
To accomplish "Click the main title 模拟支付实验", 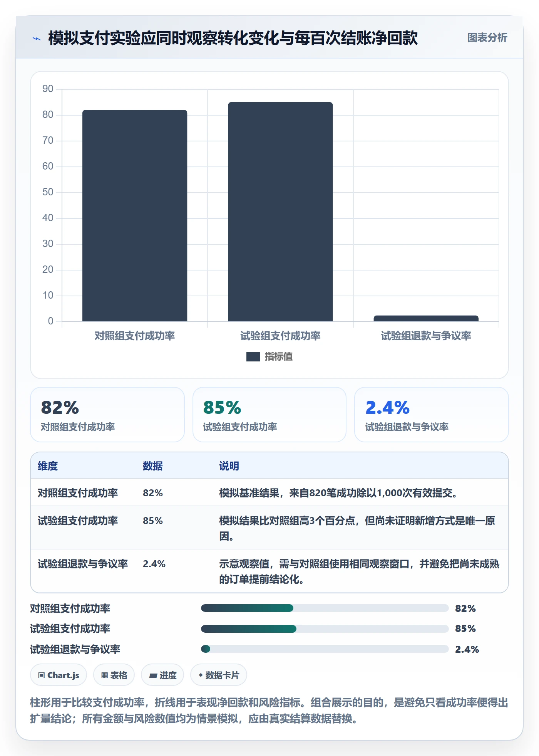I will [x=233, y=38].
